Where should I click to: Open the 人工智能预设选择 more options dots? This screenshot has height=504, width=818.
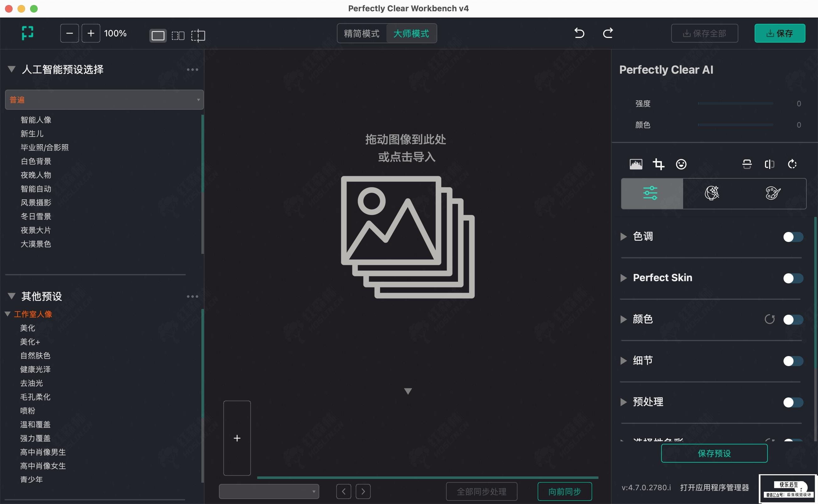pos(192,70)
